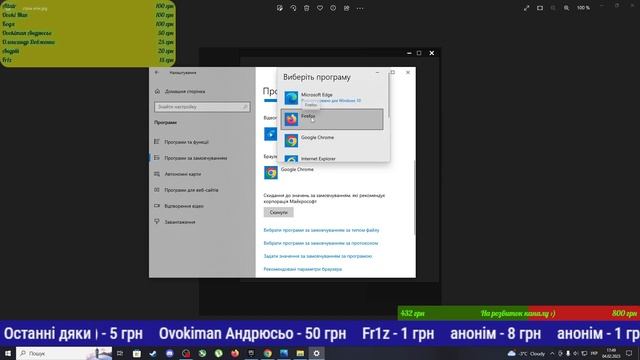
Task: Open the notification center icon
Action: (629, 353)
